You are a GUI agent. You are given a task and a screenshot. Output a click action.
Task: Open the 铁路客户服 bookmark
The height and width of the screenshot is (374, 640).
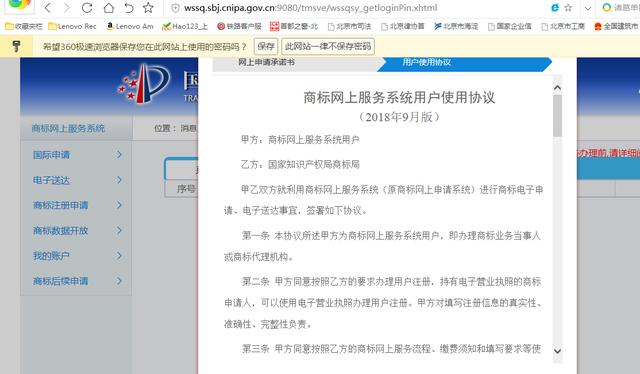[x=239, y=26]
